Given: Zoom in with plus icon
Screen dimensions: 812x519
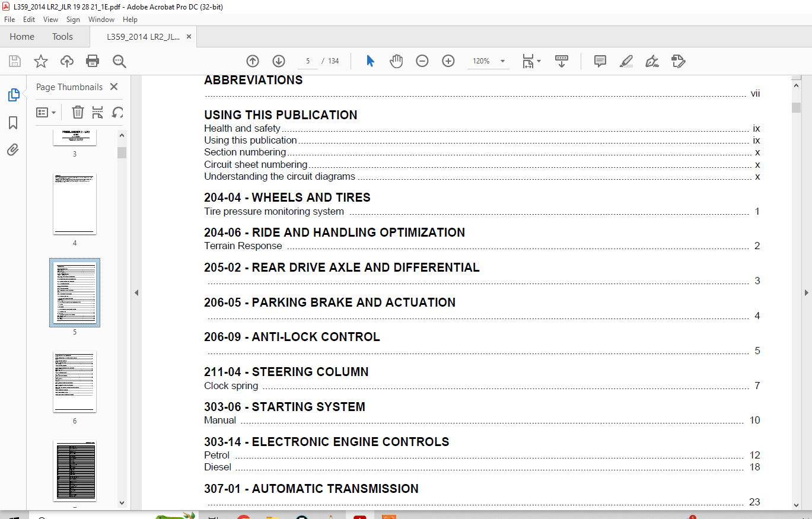Looking at the screenshot, I should click(448, 61).
